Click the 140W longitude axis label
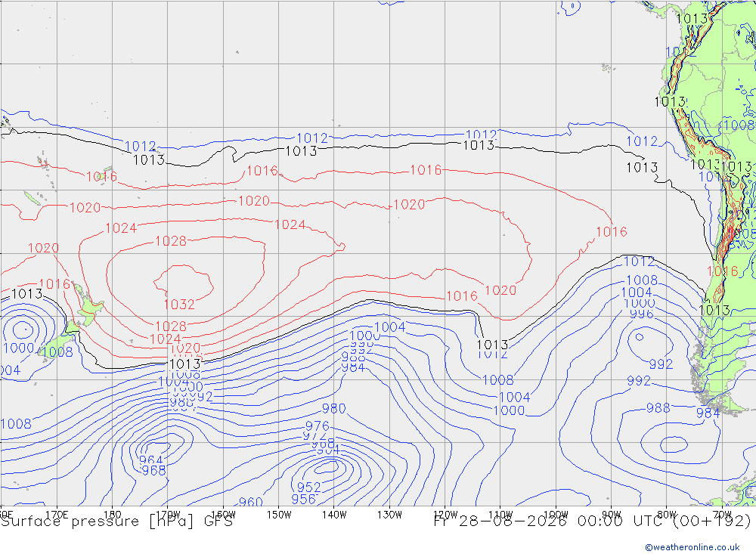Viewport: 756px width, 554px height. click(334, 515)
